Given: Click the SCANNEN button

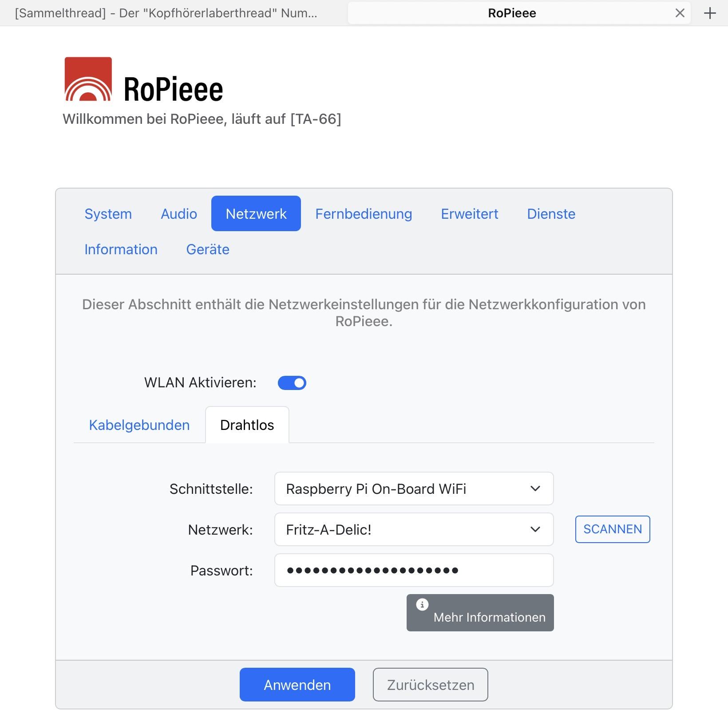Looking at the screenshot, I should click(x=613, y=529).
